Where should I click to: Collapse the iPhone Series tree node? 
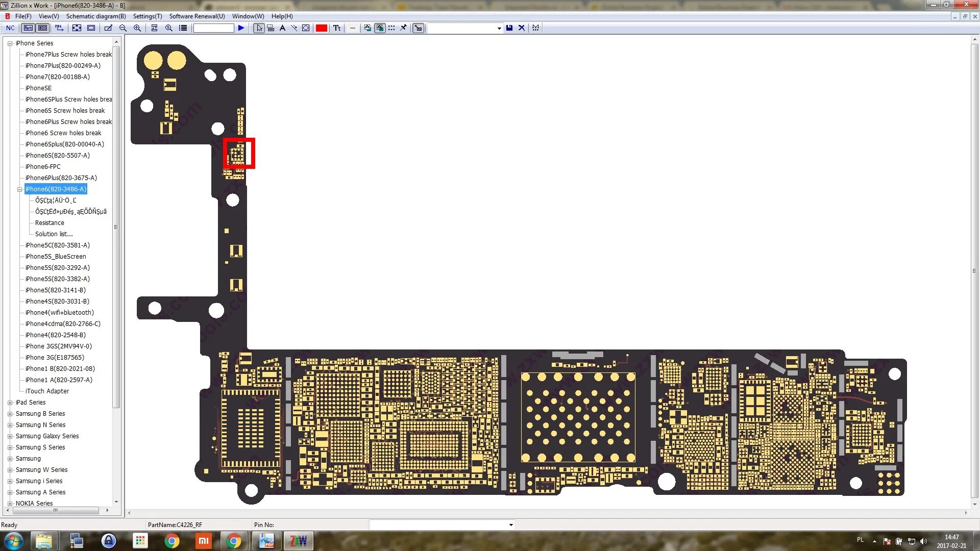pos(10,43)
